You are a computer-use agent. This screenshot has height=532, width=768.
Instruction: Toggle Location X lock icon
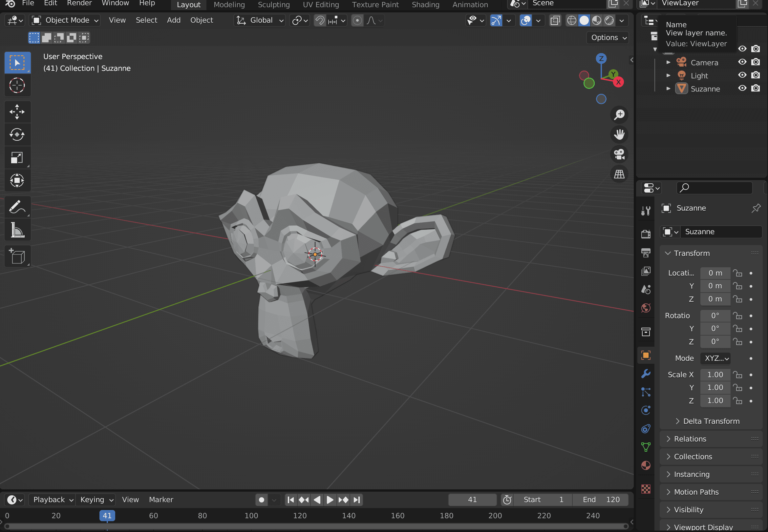[x=738, y=273]
